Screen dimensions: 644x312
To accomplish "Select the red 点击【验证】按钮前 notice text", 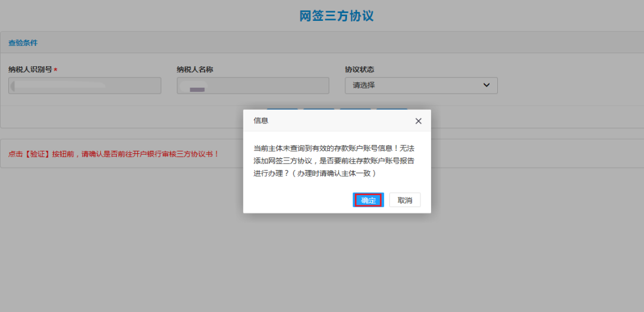I will 114,154.
